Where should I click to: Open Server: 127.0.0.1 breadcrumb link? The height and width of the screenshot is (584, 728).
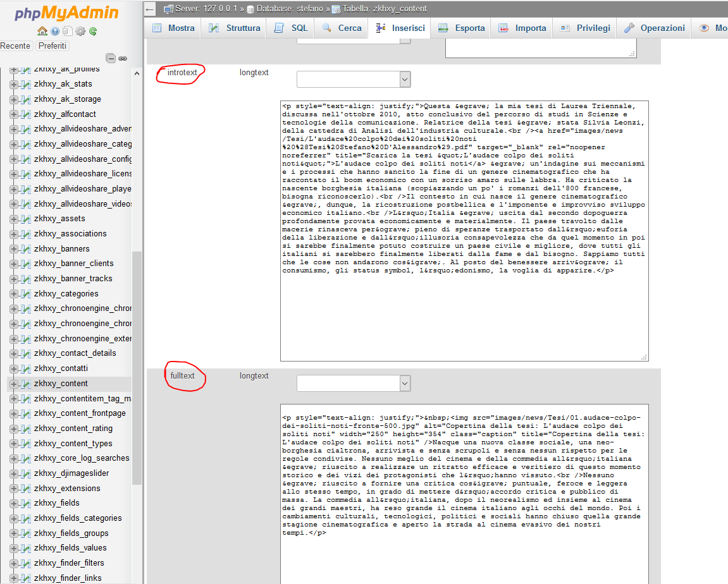[206, 9]
